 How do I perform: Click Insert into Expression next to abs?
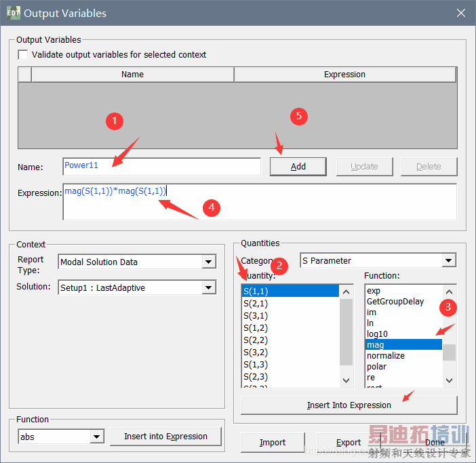(165, 437)
